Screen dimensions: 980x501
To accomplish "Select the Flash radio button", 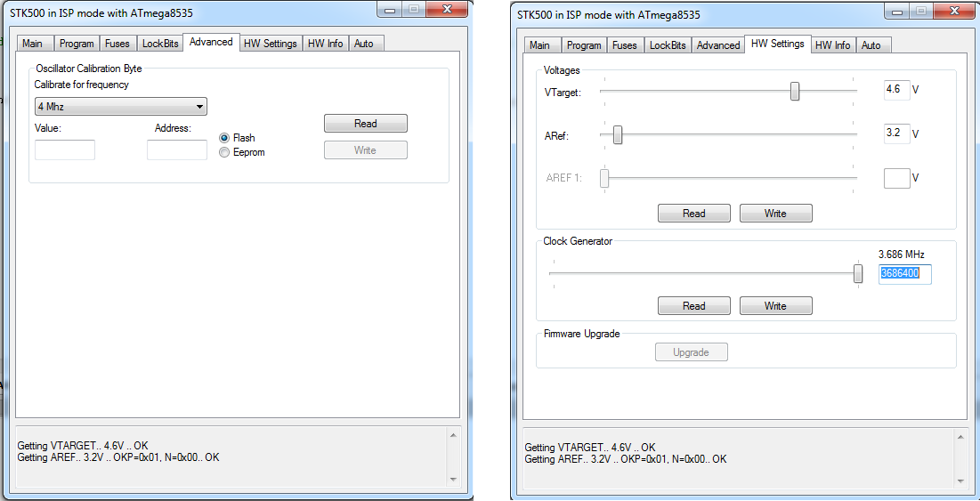I will pos(224,138).
